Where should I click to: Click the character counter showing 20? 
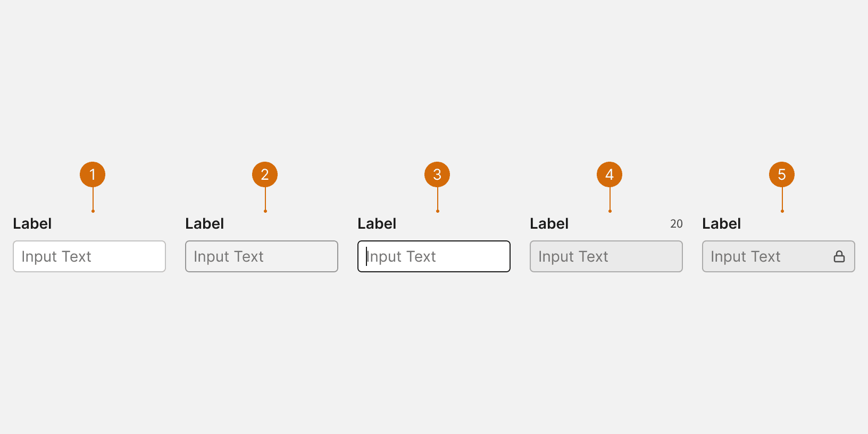tap(677, 224)
